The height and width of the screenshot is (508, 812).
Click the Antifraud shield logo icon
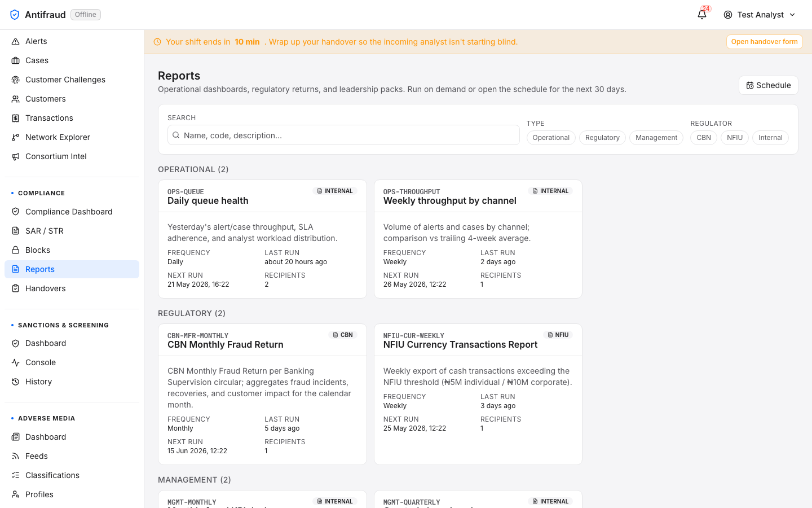click(15, 15)
